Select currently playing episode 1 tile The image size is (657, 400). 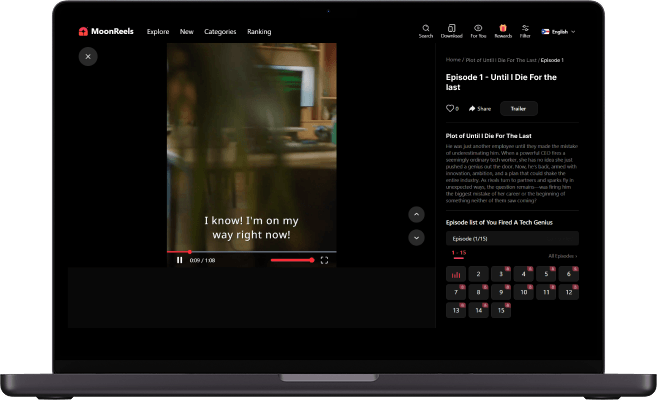(456, 274)
